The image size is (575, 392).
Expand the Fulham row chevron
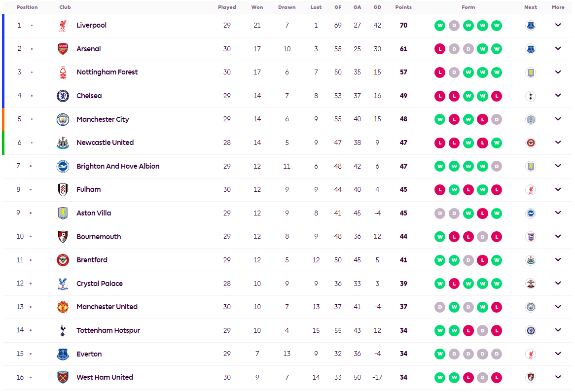click(558, 189)
